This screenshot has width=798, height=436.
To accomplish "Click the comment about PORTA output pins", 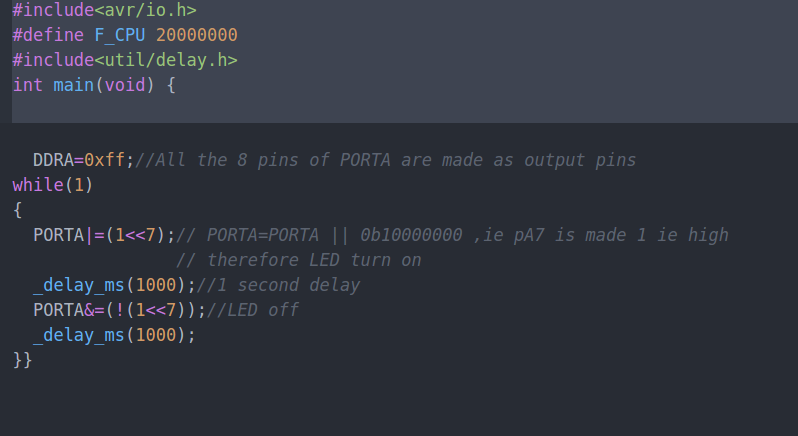I will coord(385,160).
